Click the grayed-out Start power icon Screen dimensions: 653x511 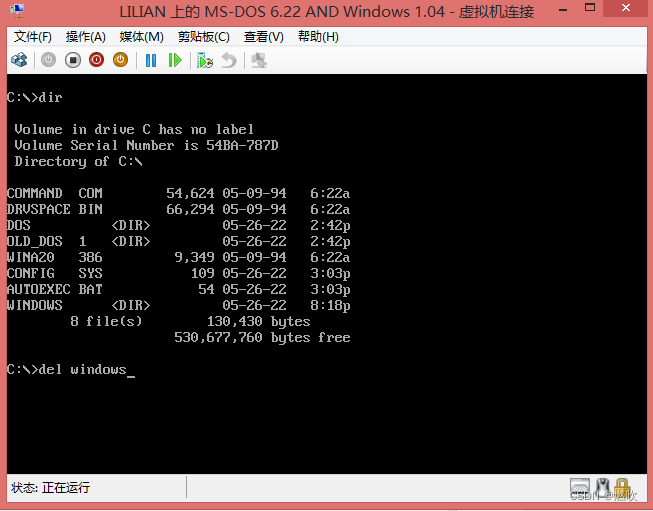[48, 60]
